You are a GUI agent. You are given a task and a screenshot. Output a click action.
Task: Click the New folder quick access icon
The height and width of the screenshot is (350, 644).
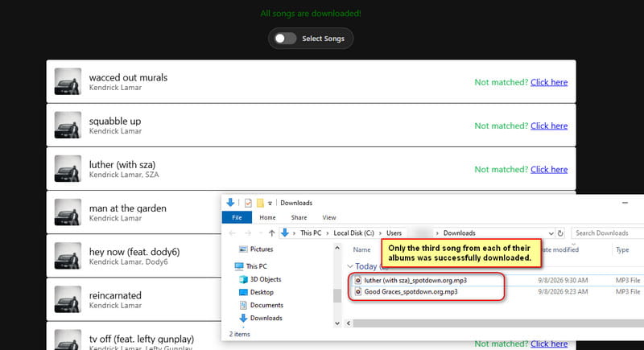pos(260,203)
